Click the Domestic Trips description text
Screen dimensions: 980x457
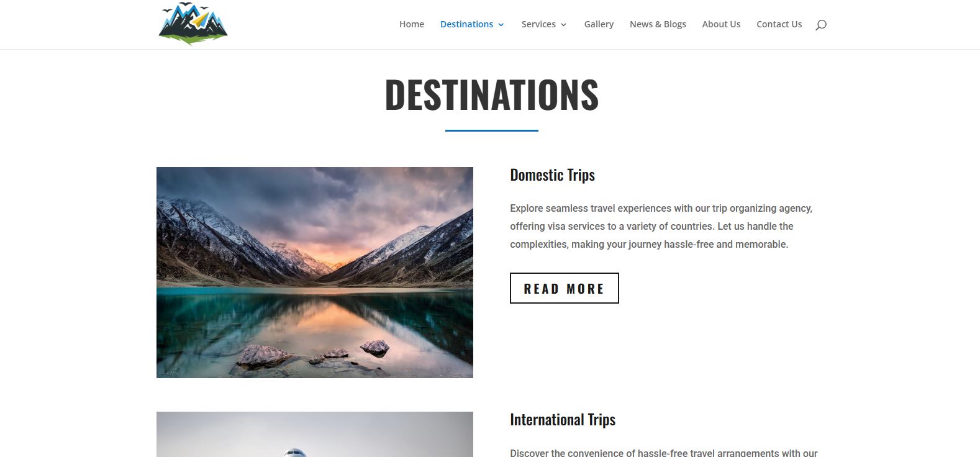(x=661, y=226)
